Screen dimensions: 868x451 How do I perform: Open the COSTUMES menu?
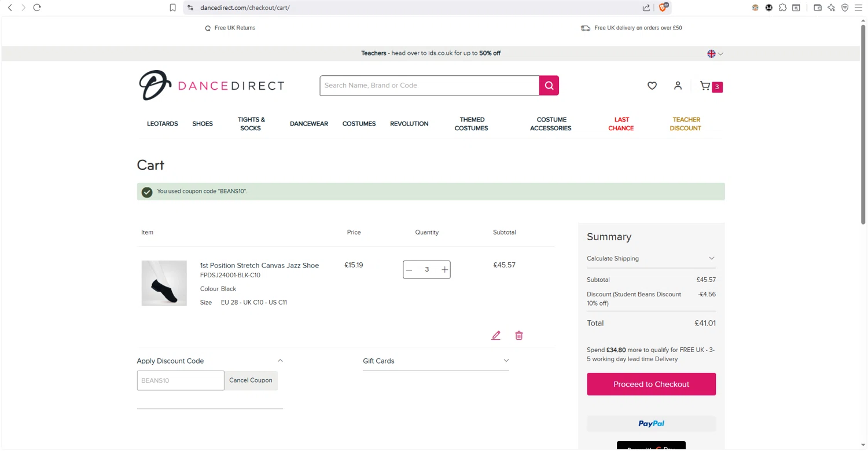point(359,124)
